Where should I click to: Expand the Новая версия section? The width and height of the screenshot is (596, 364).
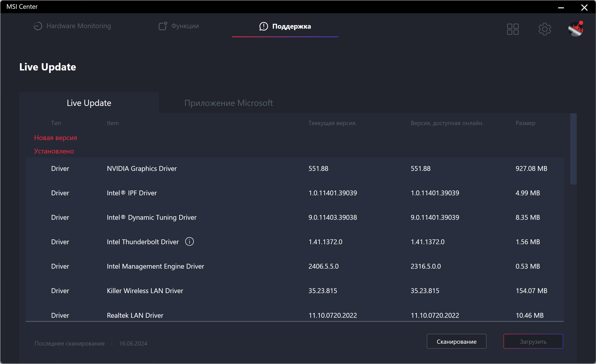(x=55, y=138)
